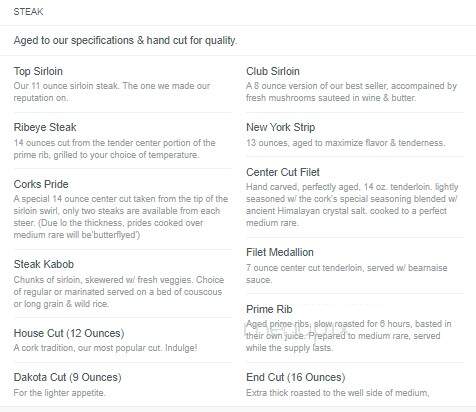Select the Filet Medallion heading
This screenshot has width=476, height=412.
pos(280,252)
